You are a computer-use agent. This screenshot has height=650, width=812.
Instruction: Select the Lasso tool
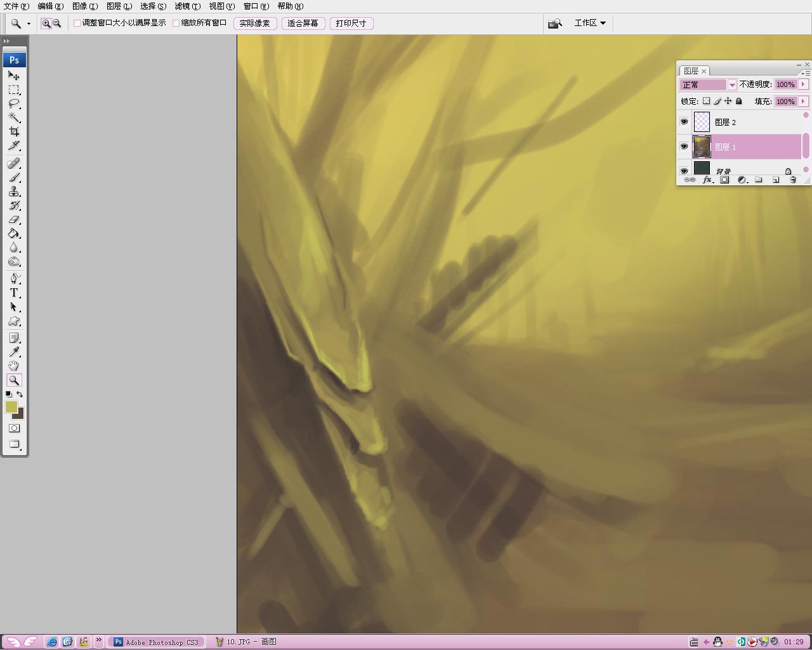coord(14,103)
